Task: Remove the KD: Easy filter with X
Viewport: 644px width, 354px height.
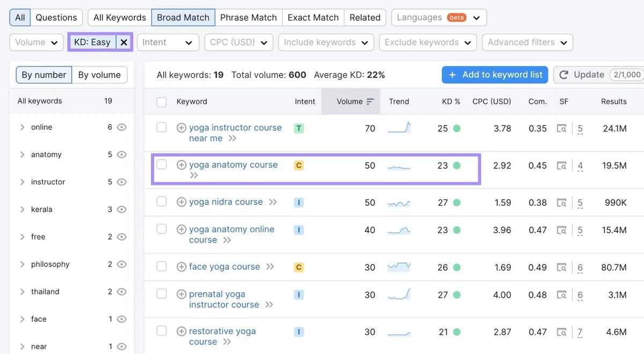Action: click(124, 42)
